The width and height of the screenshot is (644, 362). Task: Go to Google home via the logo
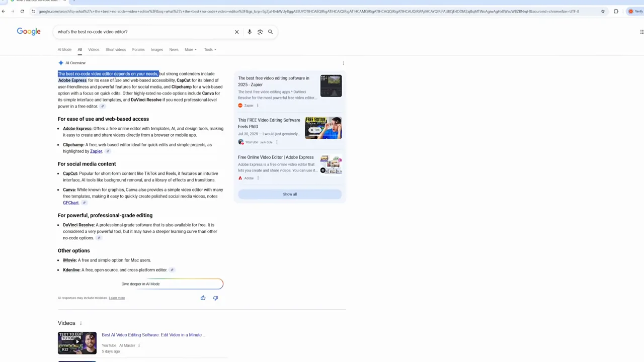[x=29, y=32]
